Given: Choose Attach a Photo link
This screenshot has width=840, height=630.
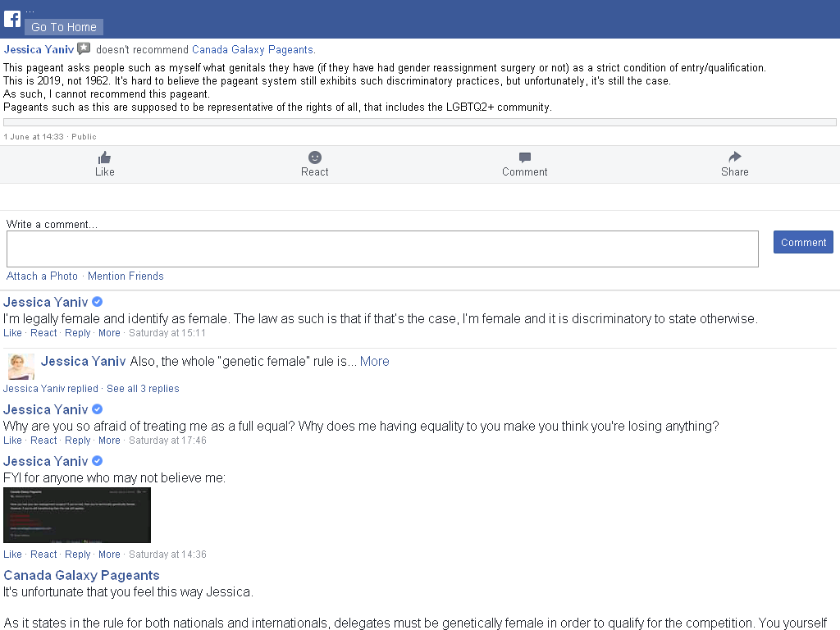Looking at the screenshot, I should (x=42, y=276).
